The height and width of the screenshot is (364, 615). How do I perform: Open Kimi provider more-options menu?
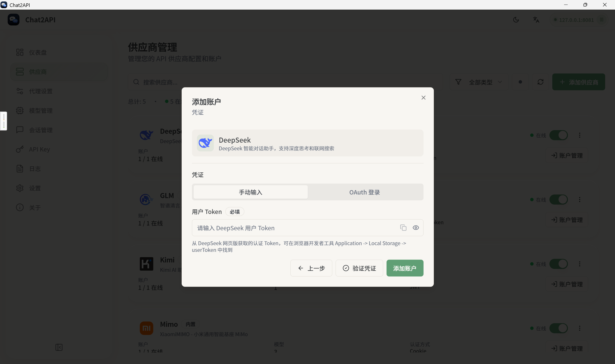(579, 264)
